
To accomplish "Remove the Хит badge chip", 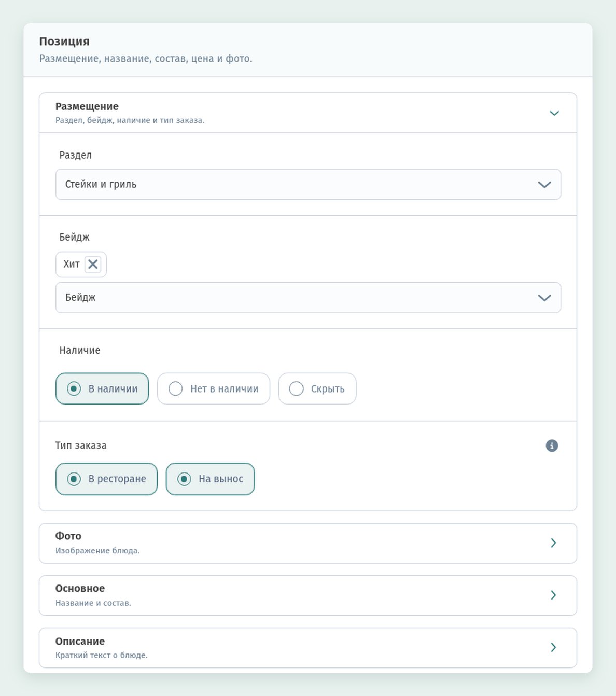I will 93,265.
